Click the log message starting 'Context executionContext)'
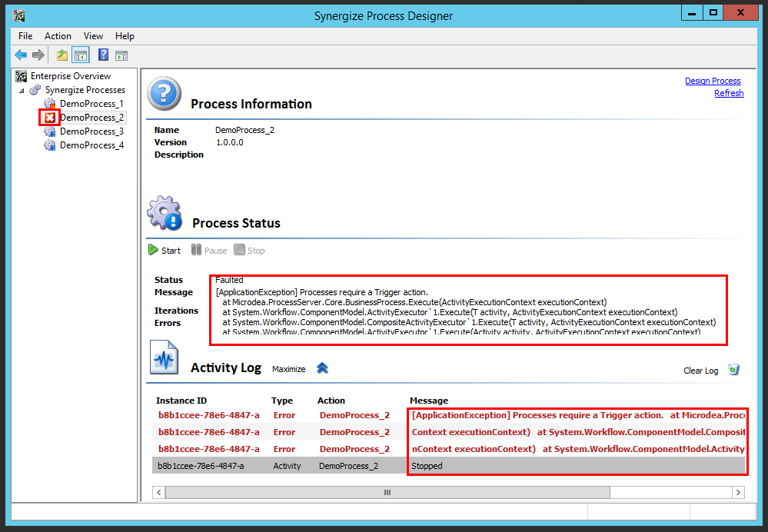The height and width of the screenshot is (532, 768). tap(578, 432)
